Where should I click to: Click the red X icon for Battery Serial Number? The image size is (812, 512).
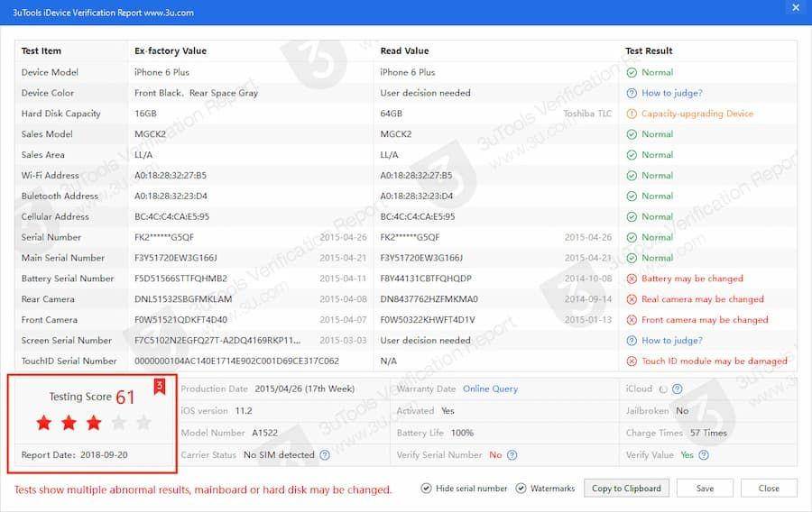[x=632, y=279]
